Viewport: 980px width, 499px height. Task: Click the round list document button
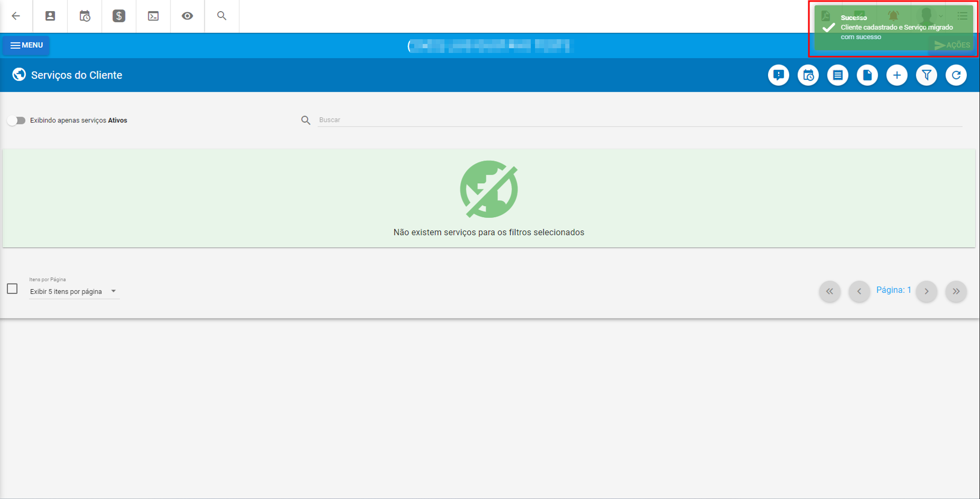pos(838,75)
